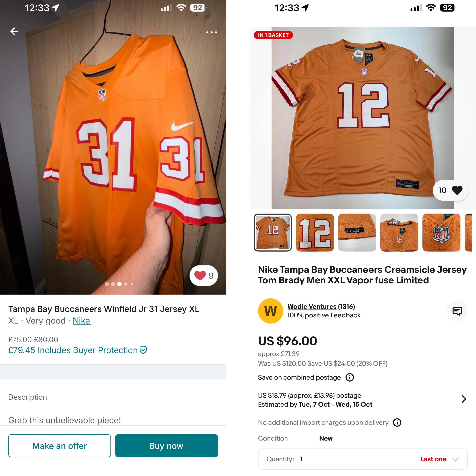476x476 pixels.
Task: Open Wodie Ventures seller profile link
Action: pos(312,307)
